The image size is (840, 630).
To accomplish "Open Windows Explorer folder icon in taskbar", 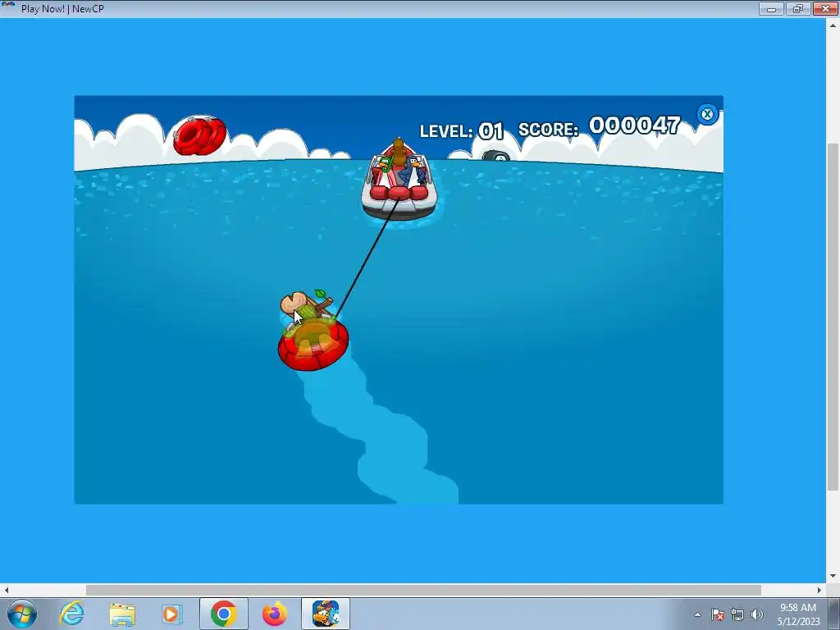I will 122,614.
